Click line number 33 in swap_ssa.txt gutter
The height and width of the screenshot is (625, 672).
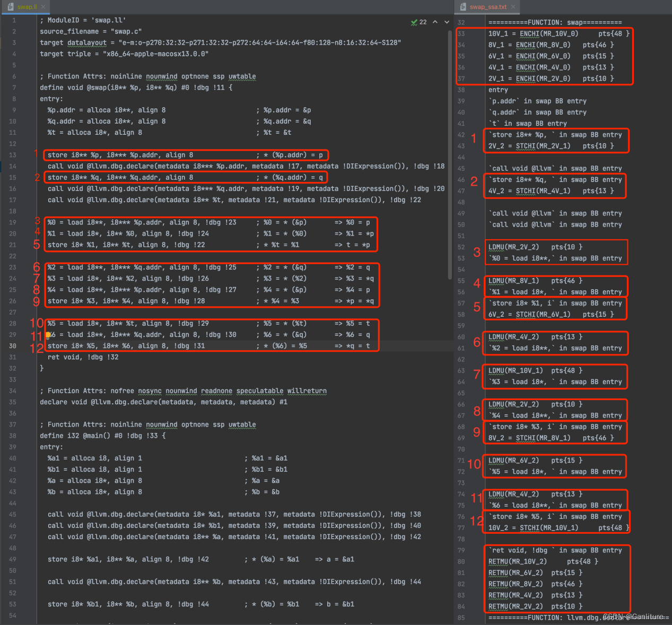[x=461, y=33]
